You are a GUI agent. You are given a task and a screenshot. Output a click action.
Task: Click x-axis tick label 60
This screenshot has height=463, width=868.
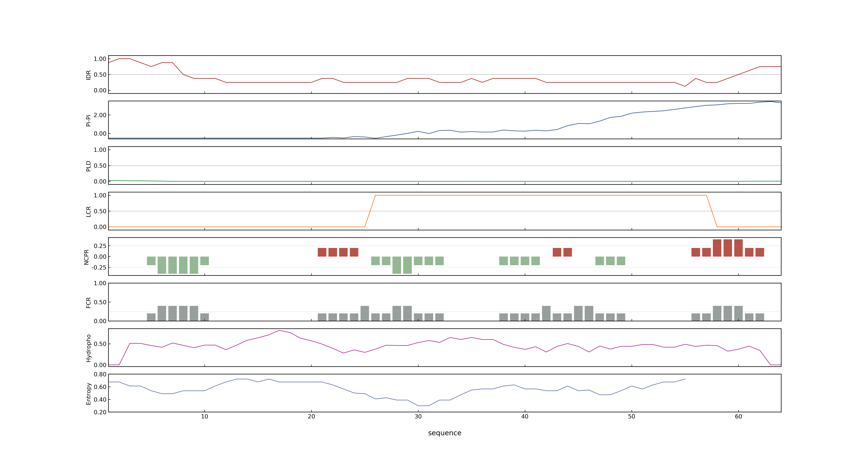coord(738,416)
